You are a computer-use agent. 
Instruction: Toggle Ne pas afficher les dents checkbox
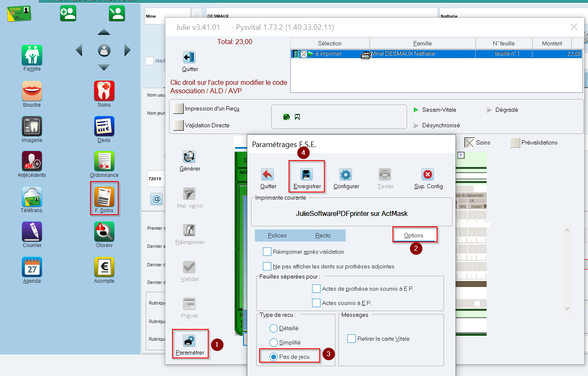point(267,266)
